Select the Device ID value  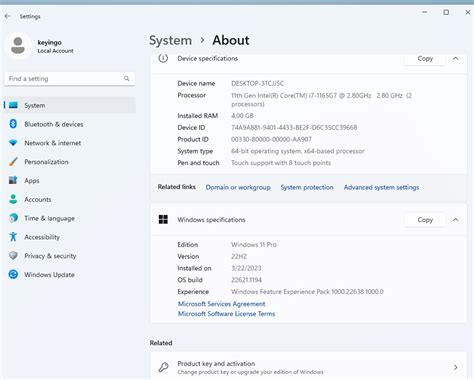coord(294,127)
